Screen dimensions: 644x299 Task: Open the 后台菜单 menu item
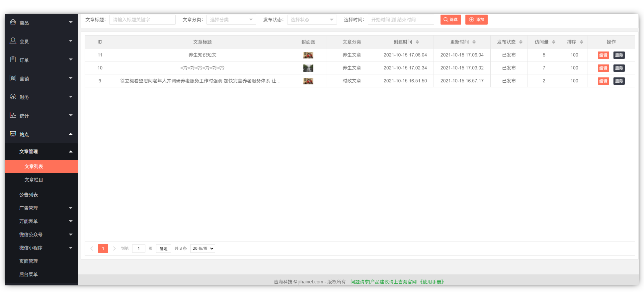(41, 274)
